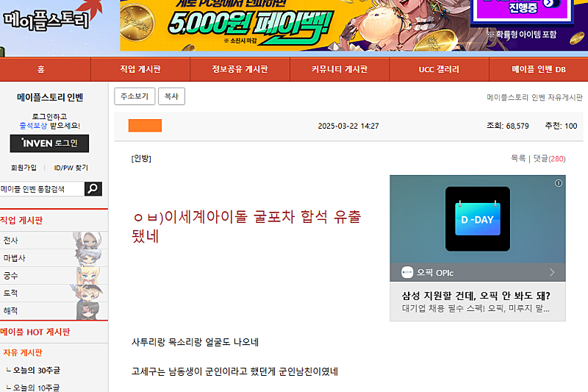Click the line 사투리랑 목소리랑 얼굴도 나오네
Image resolution: width=588 pixels, height=392 pixels.
[x=195, y=342]
